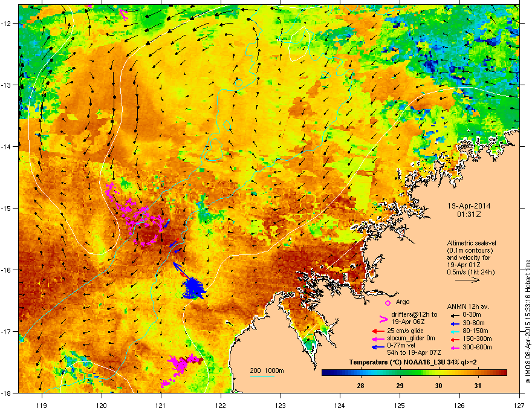Click the '127' longitude axis label

[x=519, y=405]
